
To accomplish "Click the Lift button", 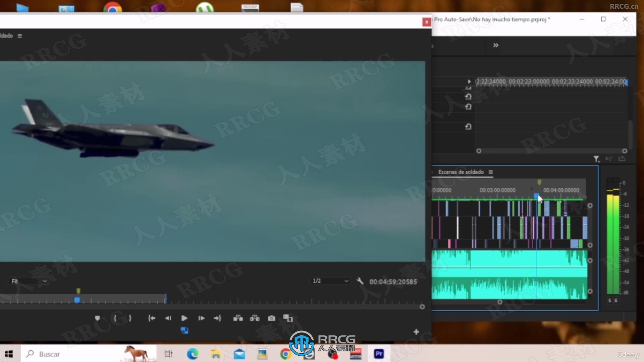I will 238,318.
